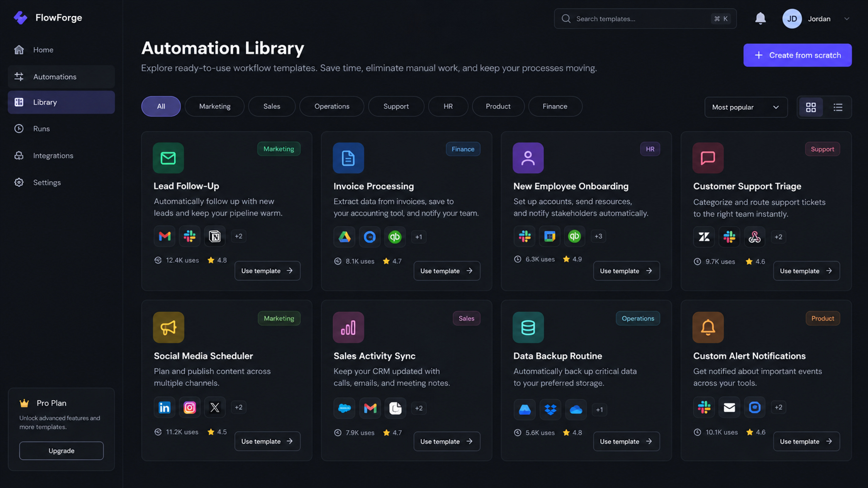Open the Most popular sort dropdown
The height and width of the screenshot is (488, 868).
tap(746, 107)
